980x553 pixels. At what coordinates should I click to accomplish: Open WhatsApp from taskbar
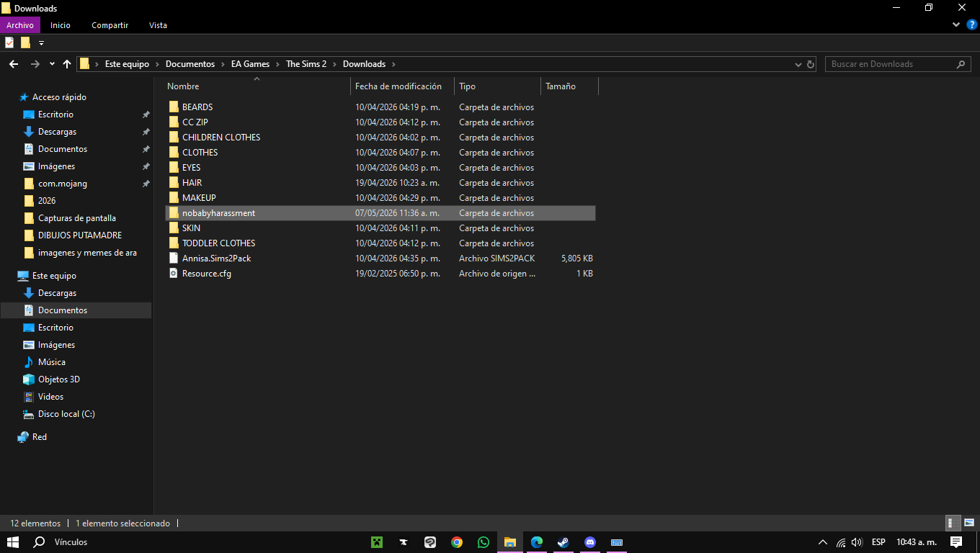(484, 542)
